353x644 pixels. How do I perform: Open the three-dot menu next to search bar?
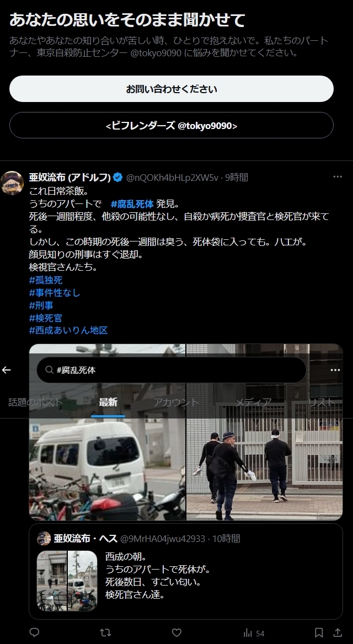pyautogui.click(x=335, y=370)
